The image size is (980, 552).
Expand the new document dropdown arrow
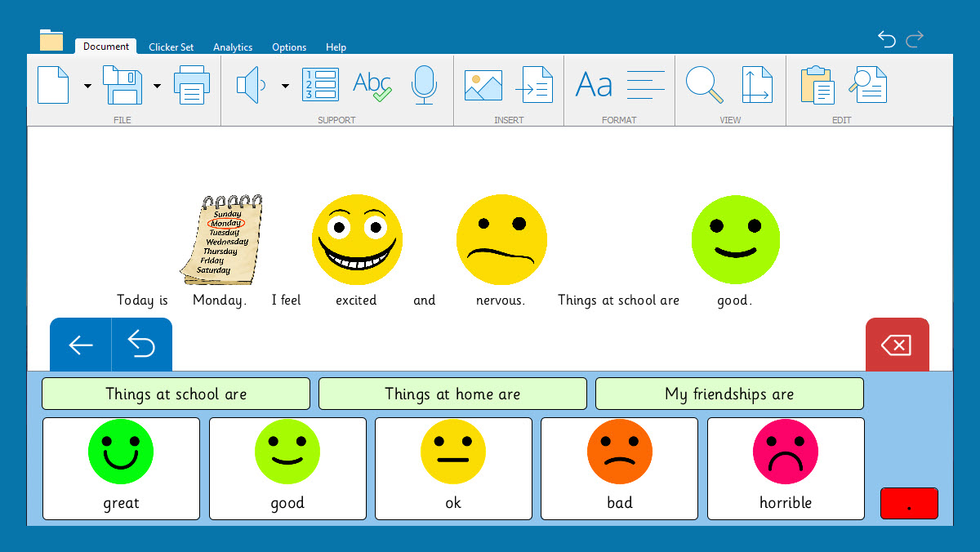point(87,86)
